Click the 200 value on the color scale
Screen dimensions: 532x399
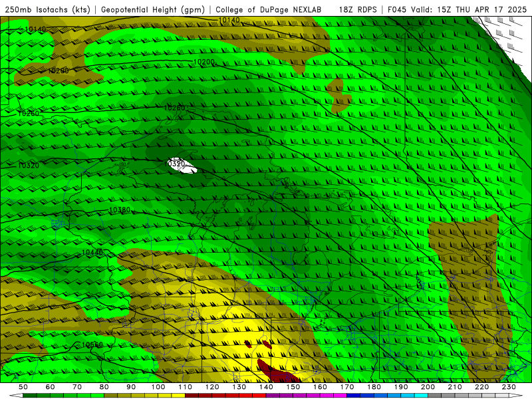pyautogui.click(x=428, y=387)
